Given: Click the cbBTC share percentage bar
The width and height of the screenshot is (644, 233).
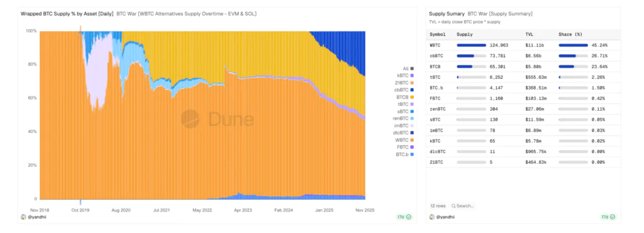Looking at the screenshot, I should tap(574, 56).
